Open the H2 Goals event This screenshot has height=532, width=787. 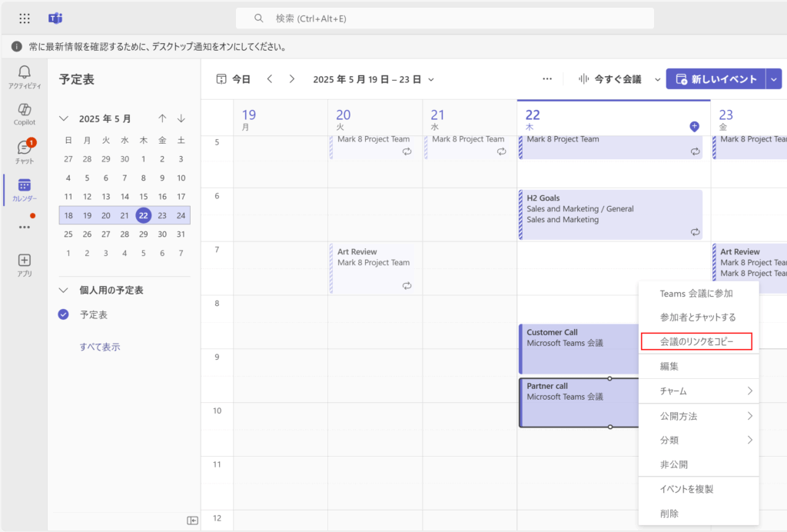(610, 214)
